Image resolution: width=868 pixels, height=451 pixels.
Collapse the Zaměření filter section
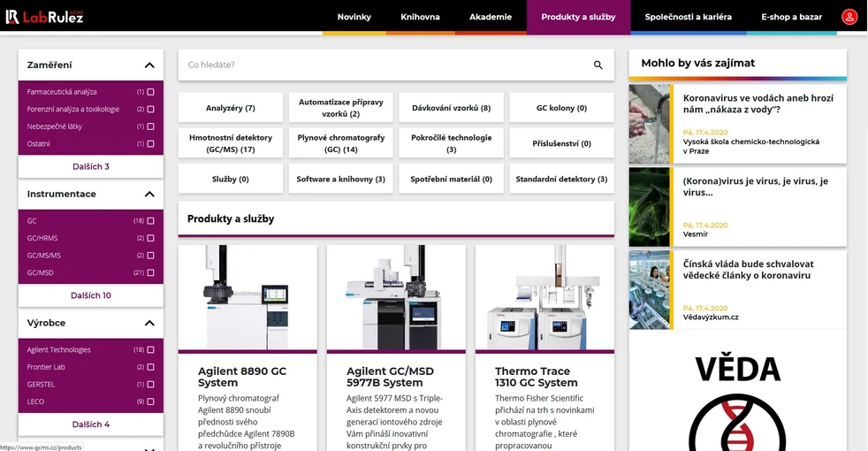click(x=149, y=65)
